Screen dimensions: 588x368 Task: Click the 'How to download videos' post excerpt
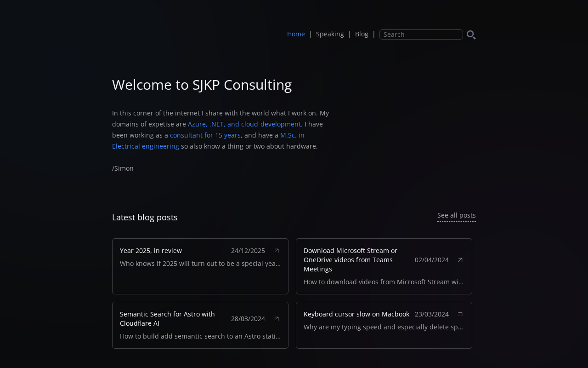pyautogui.click(x=384, y=282)
